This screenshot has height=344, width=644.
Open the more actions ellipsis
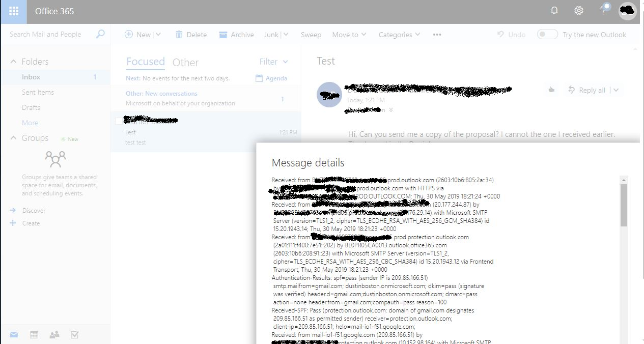pyautogui.click(x=437, y=35)
